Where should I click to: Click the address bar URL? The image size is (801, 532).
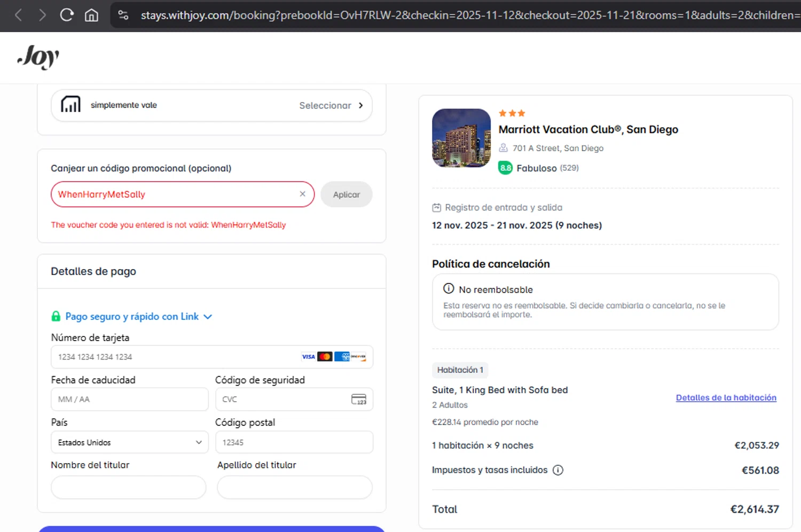pyautogui.click(x=470, y=15)
